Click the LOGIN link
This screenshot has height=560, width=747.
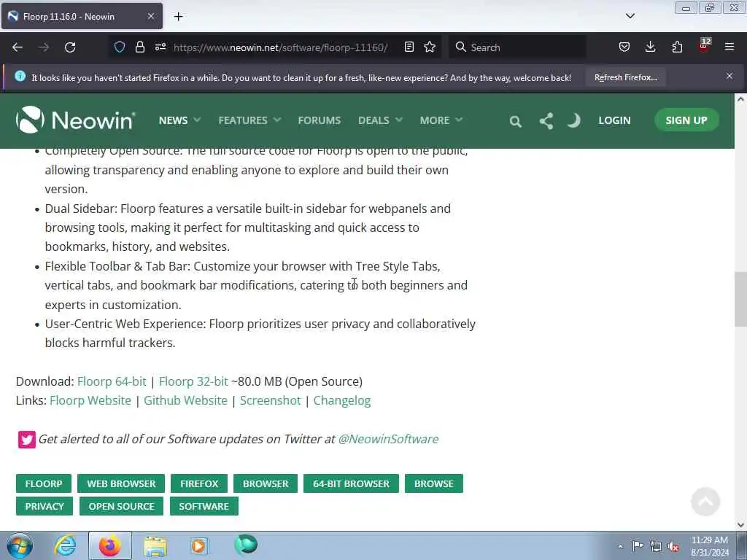pos(614,120)
